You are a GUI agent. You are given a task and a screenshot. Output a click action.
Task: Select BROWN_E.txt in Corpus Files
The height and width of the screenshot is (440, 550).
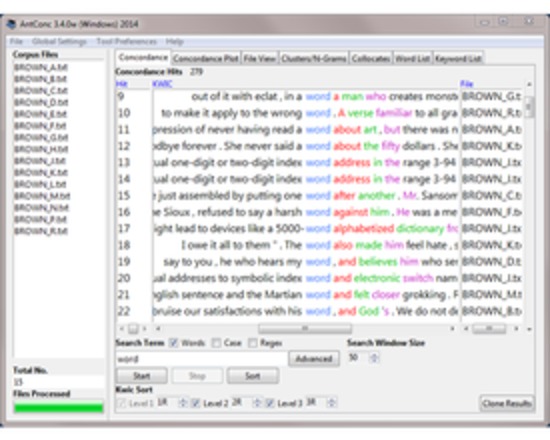click(40, 114)
